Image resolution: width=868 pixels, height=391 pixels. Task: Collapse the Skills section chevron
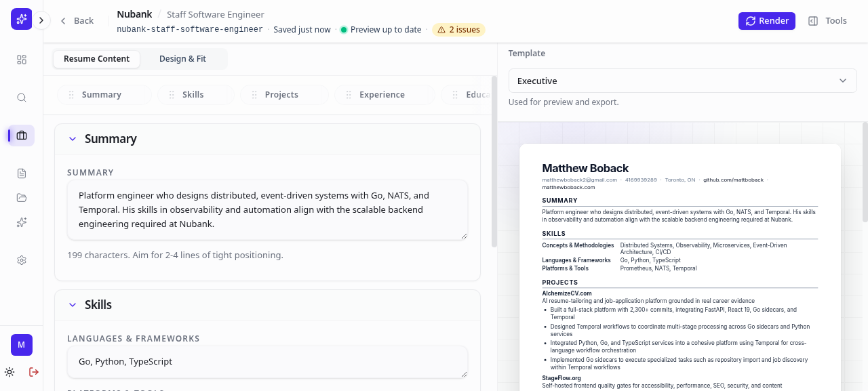pos(73,305)
